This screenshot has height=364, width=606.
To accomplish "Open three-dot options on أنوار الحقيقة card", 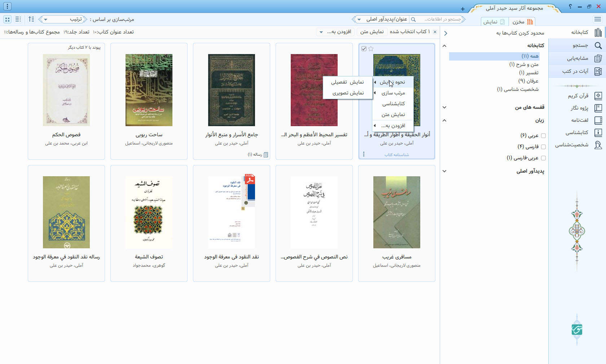I will (364, 154).
